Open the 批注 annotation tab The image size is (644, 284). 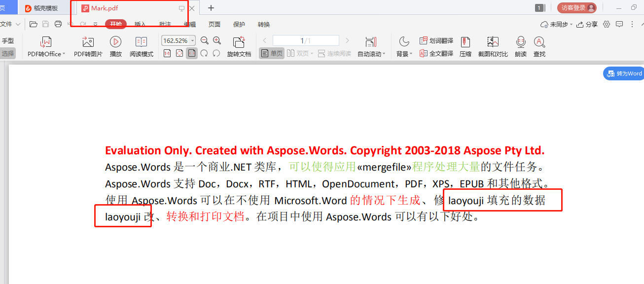166,24
